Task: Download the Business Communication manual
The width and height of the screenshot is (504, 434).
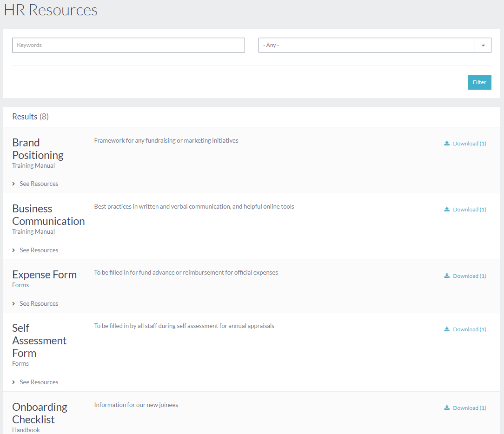Action: click(x=465, y=210)
